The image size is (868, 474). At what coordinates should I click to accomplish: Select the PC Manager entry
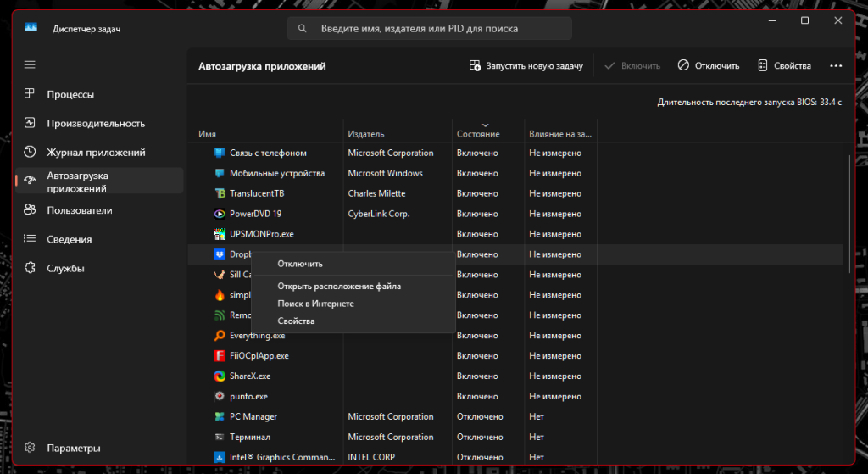coord(253,416)
